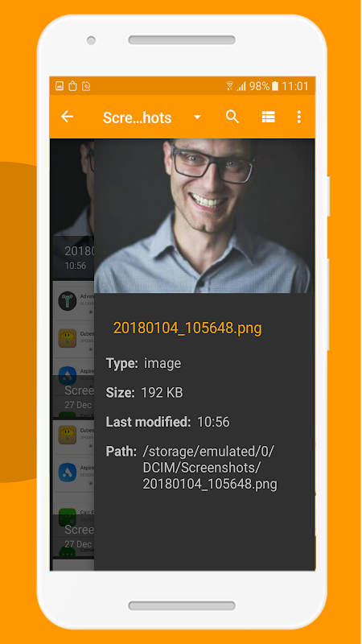Image resolution: width=362 pixels, height=644 pixels.
Task: Tap the Path value /storage/emulated/0/DCIM/Screenshots
Action: click(210, 468)
